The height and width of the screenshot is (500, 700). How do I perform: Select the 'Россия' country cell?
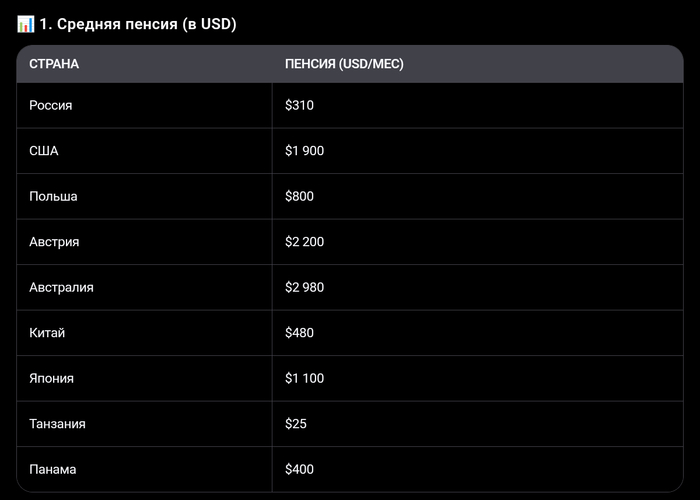51,105
